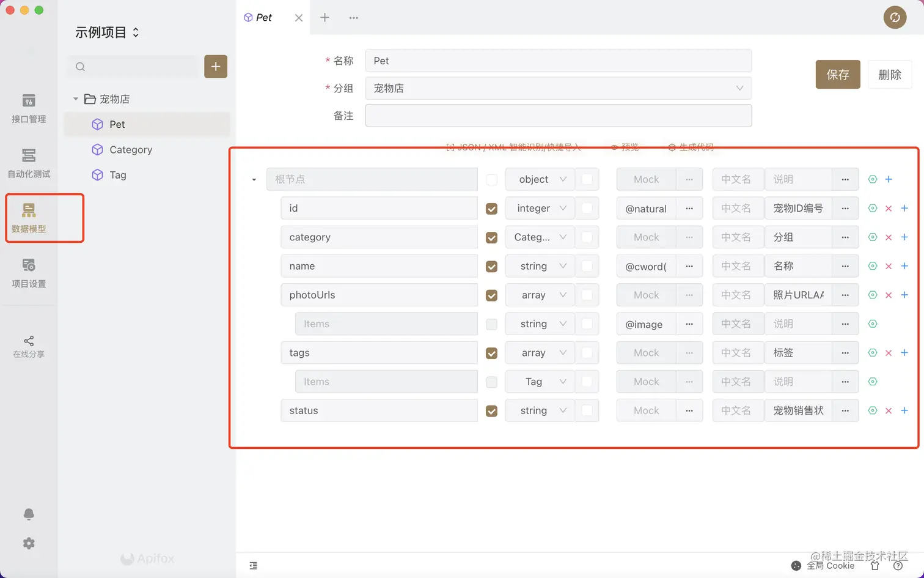Click the 宠物ID编号 description field
The image size is (924, 578).
click(x=798, y=209)
